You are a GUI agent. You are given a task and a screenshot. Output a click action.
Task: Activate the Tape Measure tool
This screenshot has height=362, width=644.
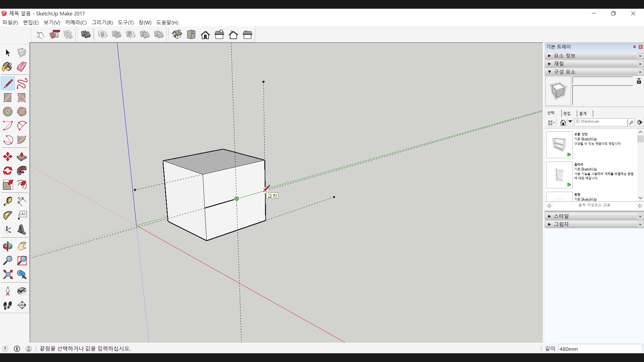[x=7, y=201]
